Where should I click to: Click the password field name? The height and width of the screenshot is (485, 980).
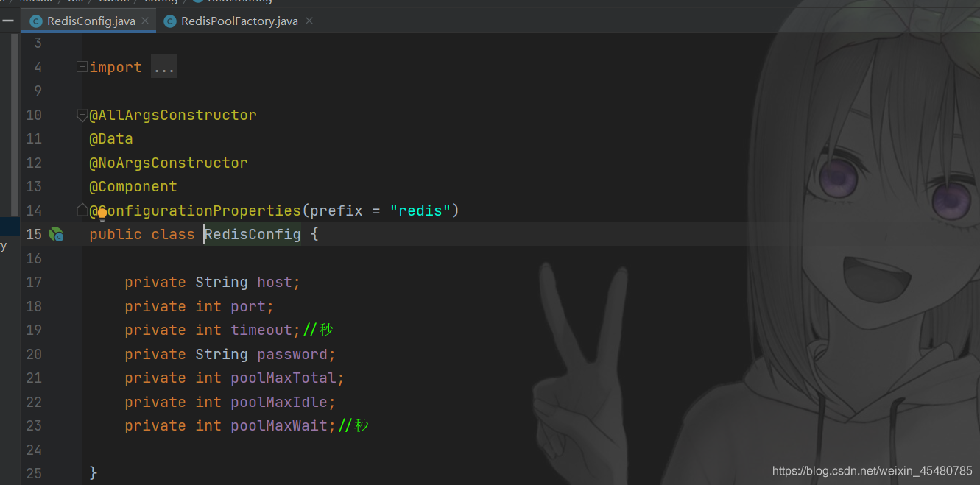[292, 354]
